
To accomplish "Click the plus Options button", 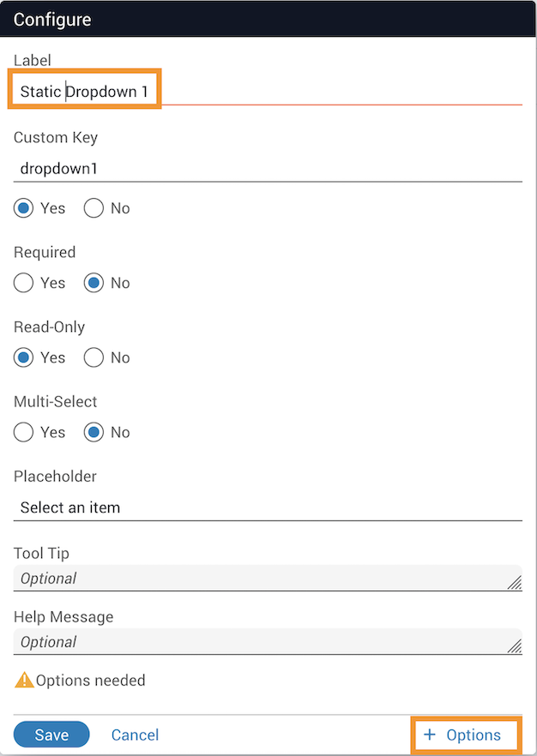I will click(x=463, y=735).
